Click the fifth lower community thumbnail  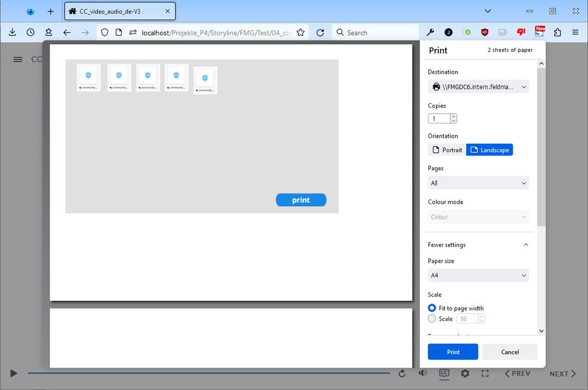pyautogui.click(x=205, y=80)
